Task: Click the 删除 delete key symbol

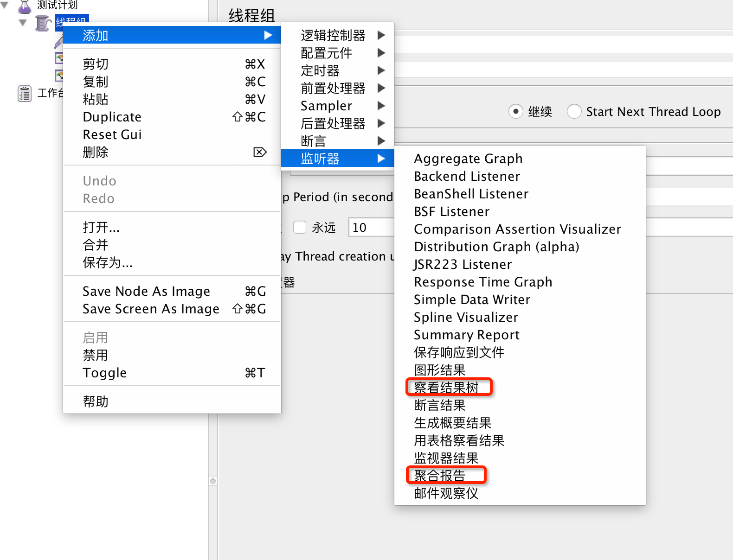Action: point(260,152)
